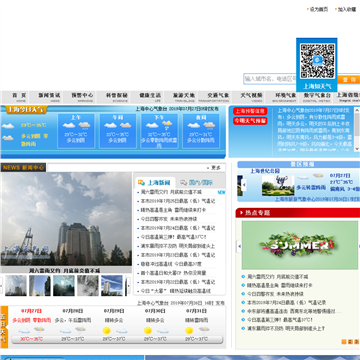
Task: Click scroll-up arrow of forecast text box
Action: point(357,110)
